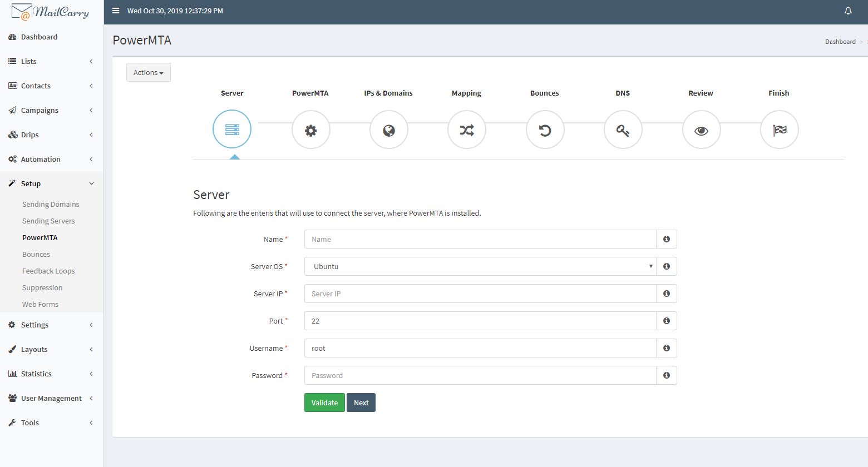The height and width of the screenshot is (467, 868).
Task: Expand Layouts menu chevron
Action: click(x=91, y=349)
